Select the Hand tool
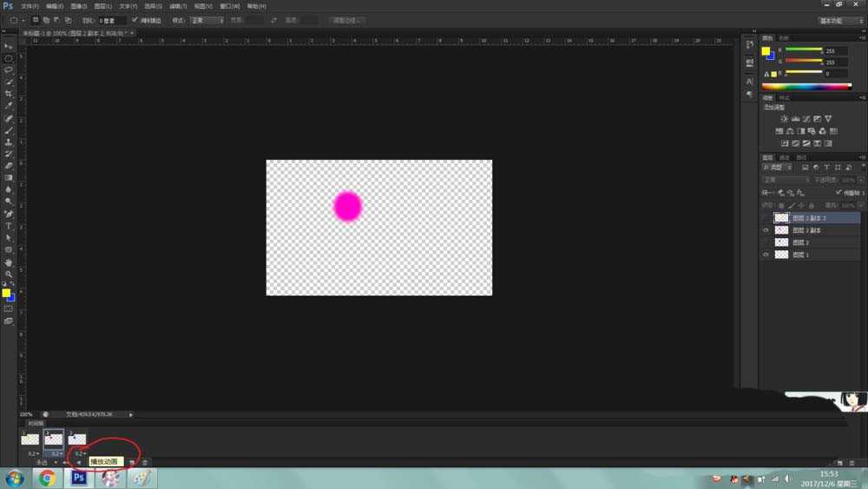Image resolution: width=868 pixels, height=489 pixels. [9, 261]
